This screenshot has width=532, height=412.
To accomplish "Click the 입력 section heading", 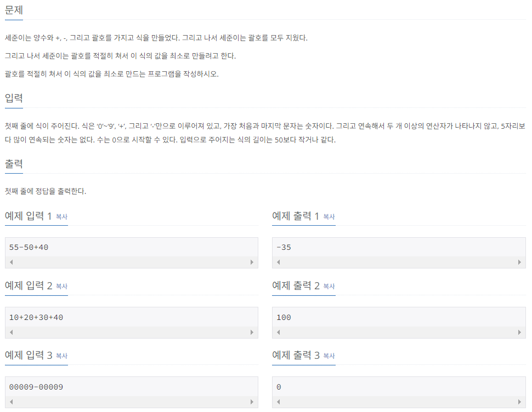I will pyautogui.click(x=14, y=98).
